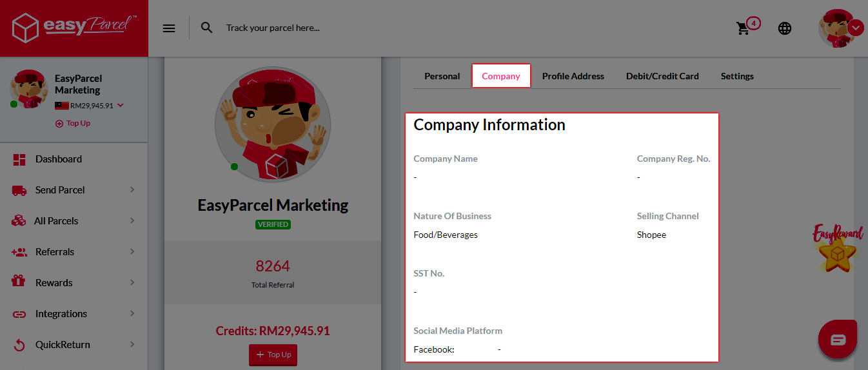The image size is (868, 370).
Task: Open the hamburger menu icon
Action: [169, 28]
